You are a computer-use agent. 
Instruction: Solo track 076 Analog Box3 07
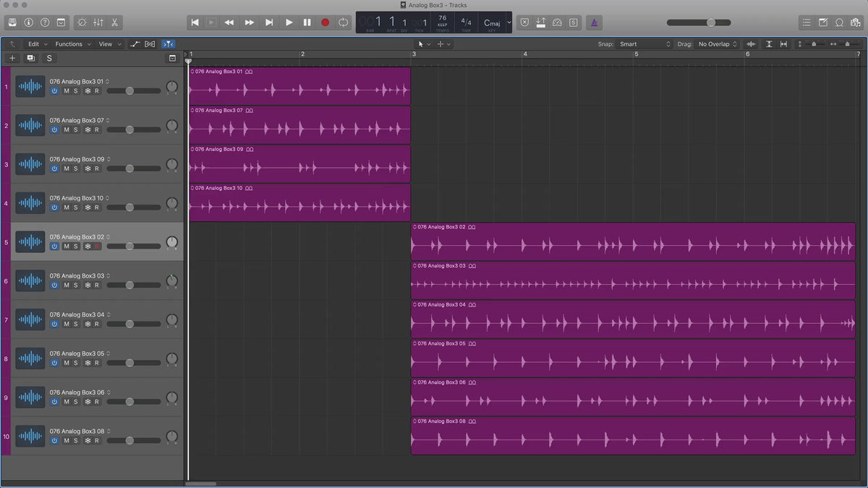76,130
